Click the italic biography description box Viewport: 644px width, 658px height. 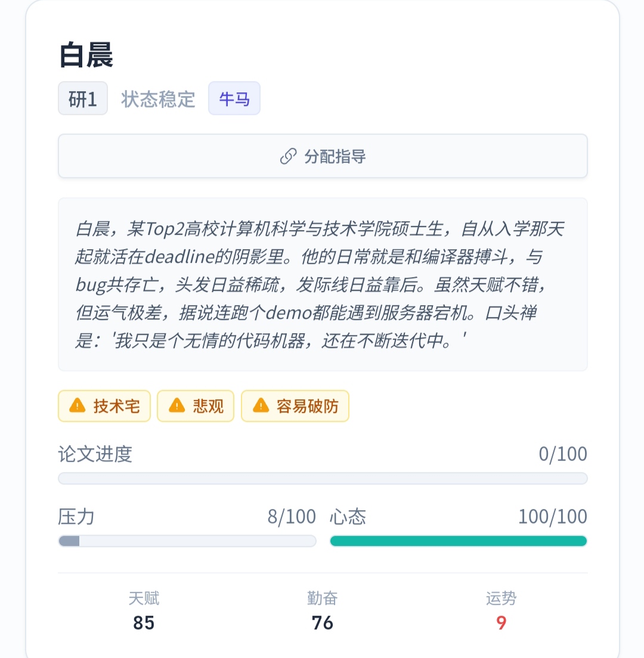pyautogui.click(x=323, y=284)
